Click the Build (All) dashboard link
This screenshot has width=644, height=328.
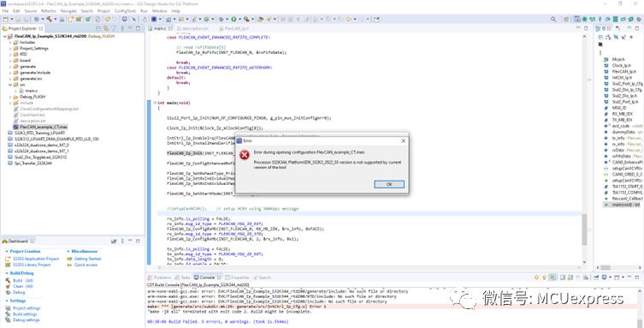tap(23, 280)
